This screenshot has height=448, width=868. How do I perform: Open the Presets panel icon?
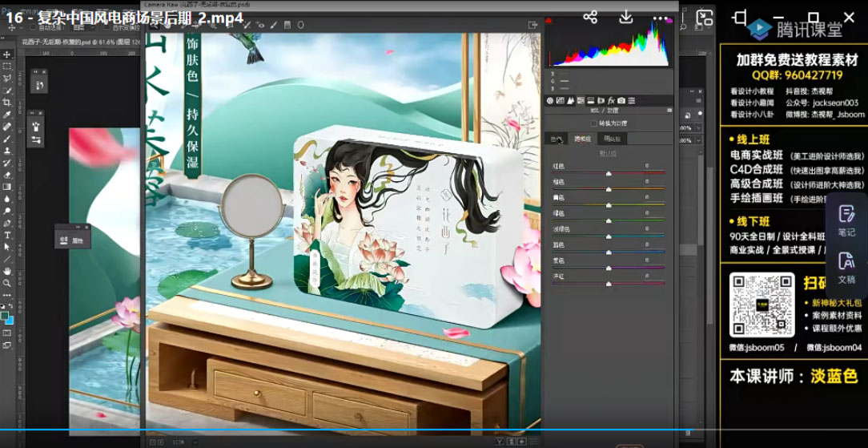(631, 100)
